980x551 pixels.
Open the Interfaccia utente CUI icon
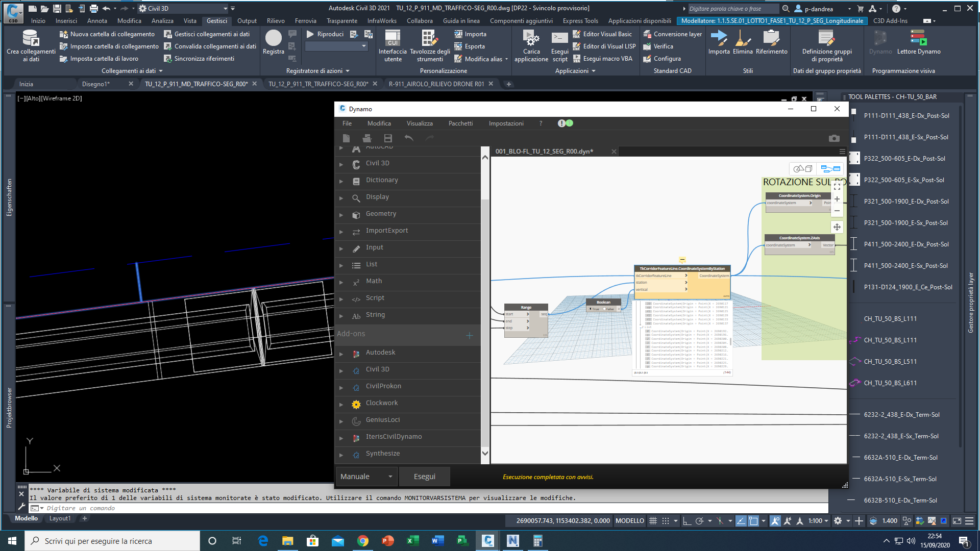393,38
